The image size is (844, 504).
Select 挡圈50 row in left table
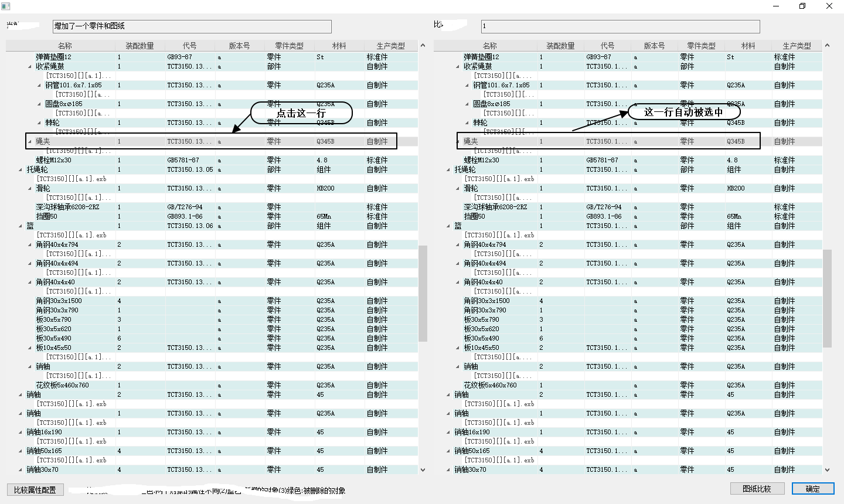[x=212, y=216]
